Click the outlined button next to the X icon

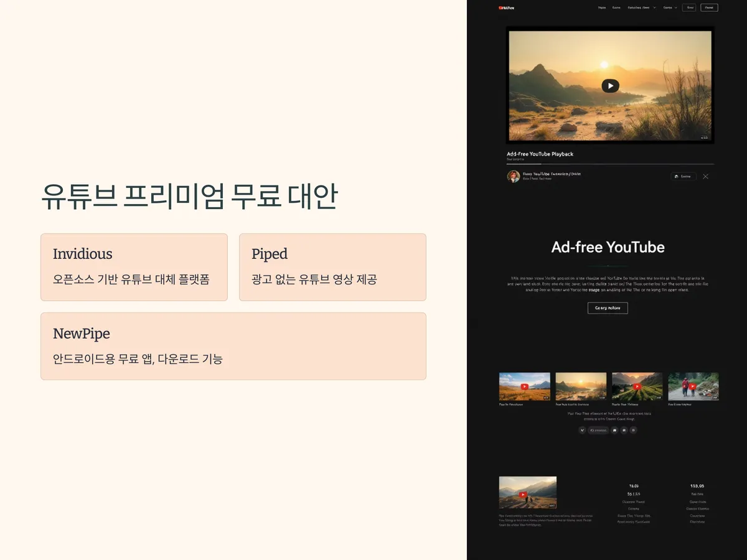(684, 176)
